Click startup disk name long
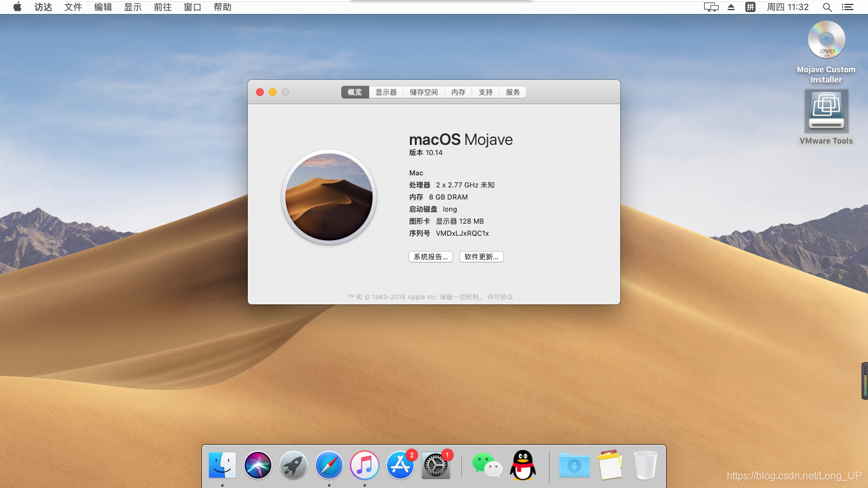The image size is (868, 488). (x=450, y=209)
